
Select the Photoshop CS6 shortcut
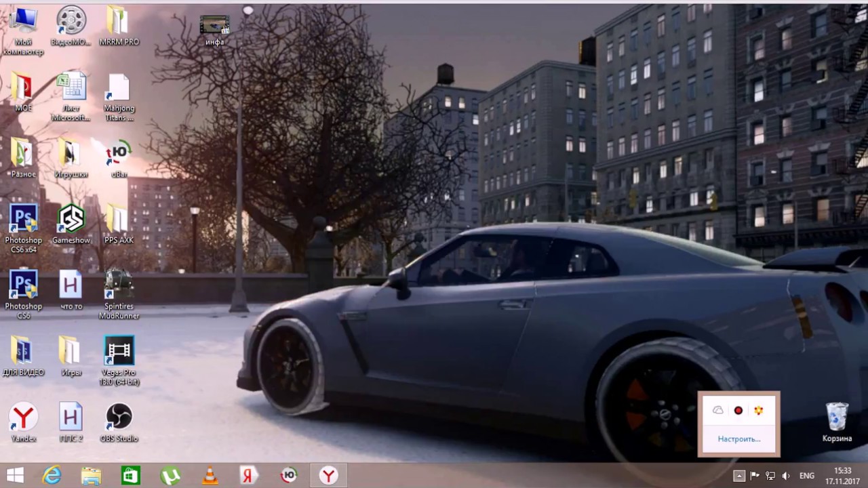pos(23,295)
